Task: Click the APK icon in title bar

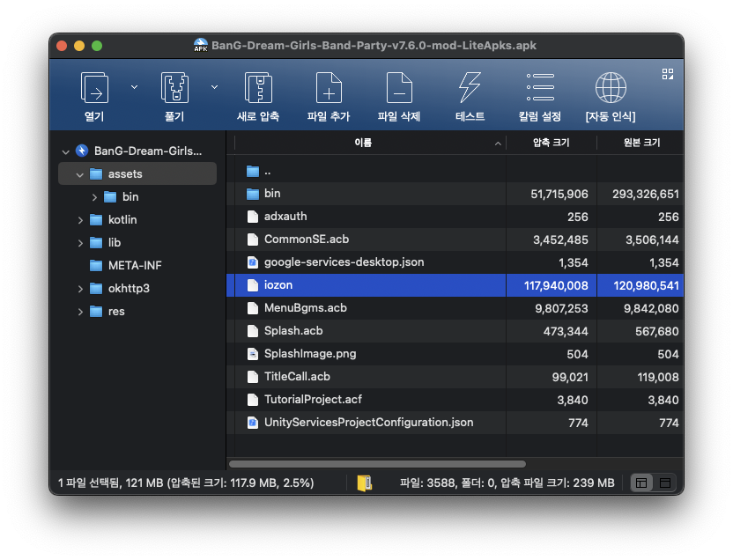Action: 201,45
